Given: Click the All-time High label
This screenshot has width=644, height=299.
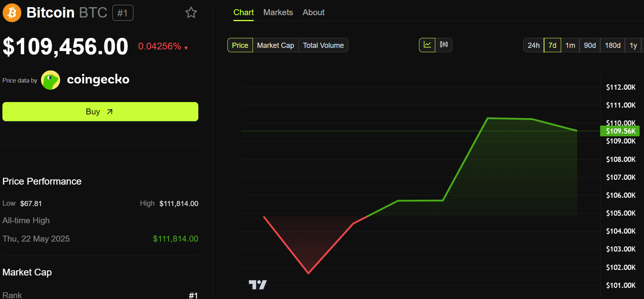Looking at the screenshot, I should [26, 220].
